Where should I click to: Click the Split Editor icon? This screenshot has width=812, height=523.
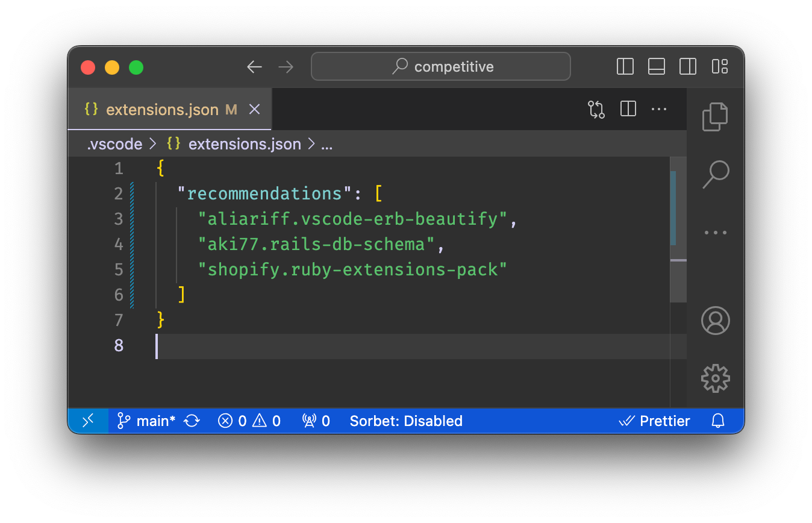[x=627, y=109]
